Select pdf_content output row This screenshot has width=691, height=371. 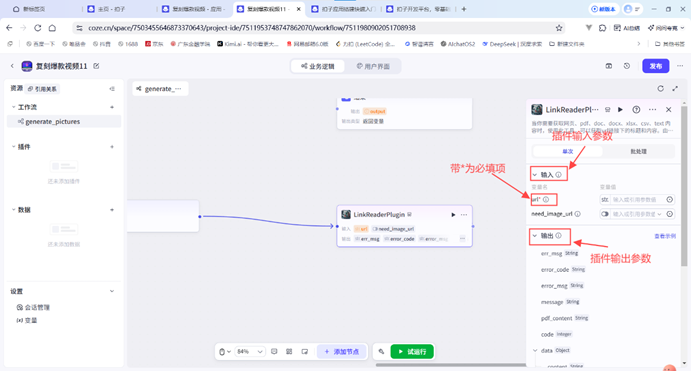coord(565,318)
